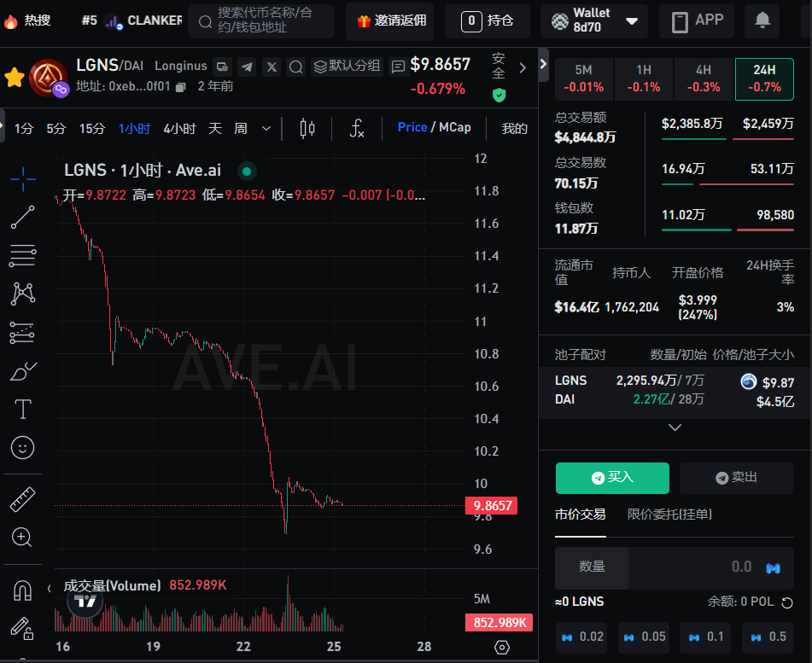This screenshot has height=663, width=812.
Task: Open the fx indicators menu
Action: (358, 129)
